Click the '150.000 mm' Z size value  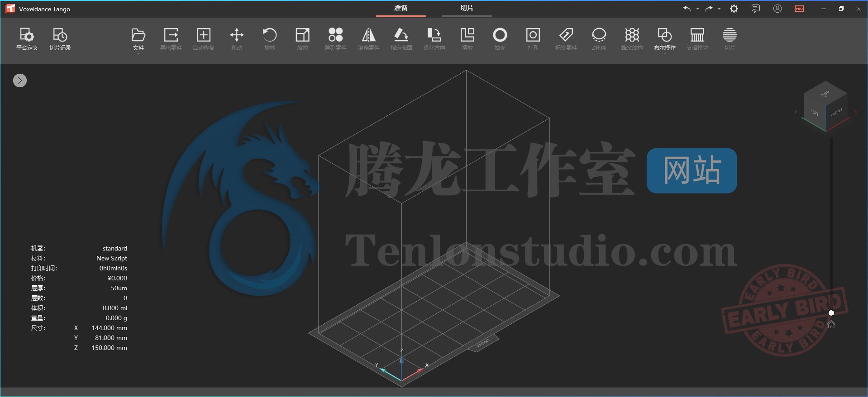coord(109,348)
